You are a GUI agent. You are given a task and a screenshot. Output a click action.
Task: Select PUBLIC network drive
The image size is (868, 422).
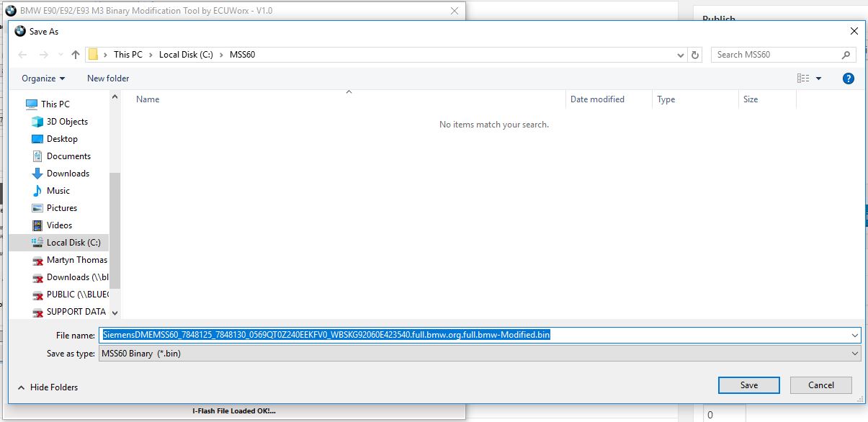pos(78,295)
